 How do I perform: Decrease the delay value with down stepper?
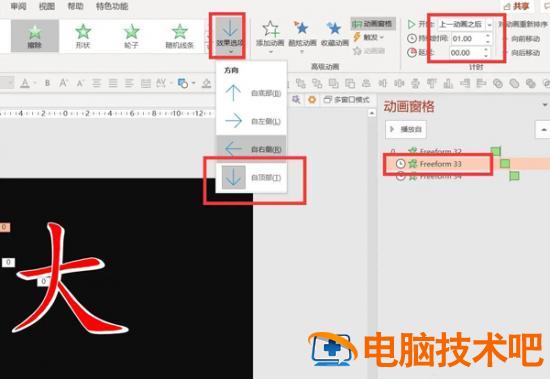pos(486,56)
